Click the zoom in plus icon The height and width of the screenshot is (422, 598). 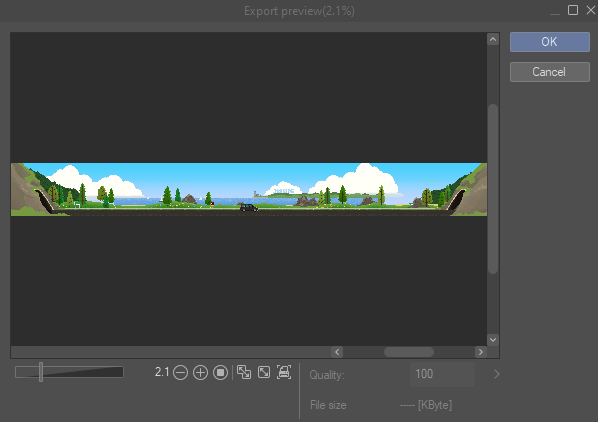click(x=200, y=372)
